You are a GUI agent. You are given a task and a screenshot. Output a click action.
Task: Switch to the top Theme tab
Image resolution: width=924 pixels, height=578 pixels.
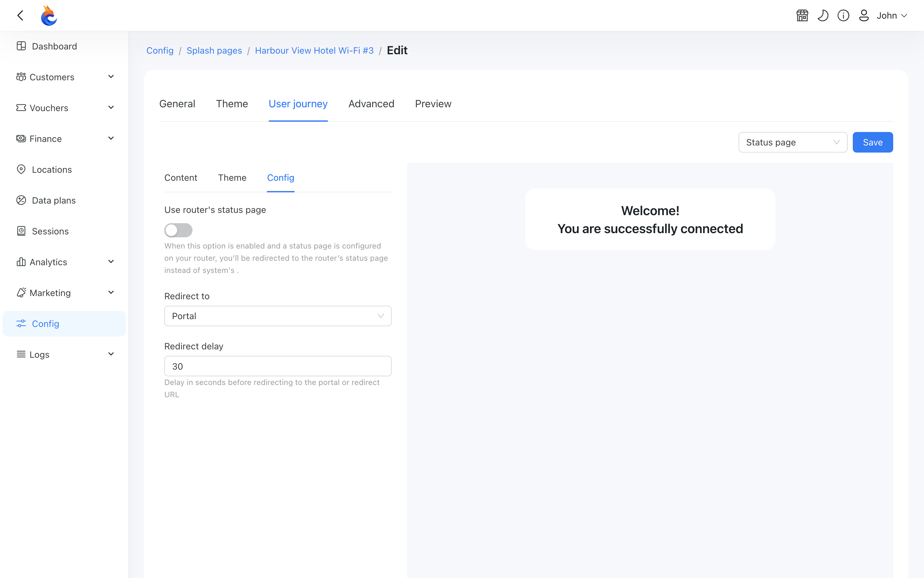[232, 104]
